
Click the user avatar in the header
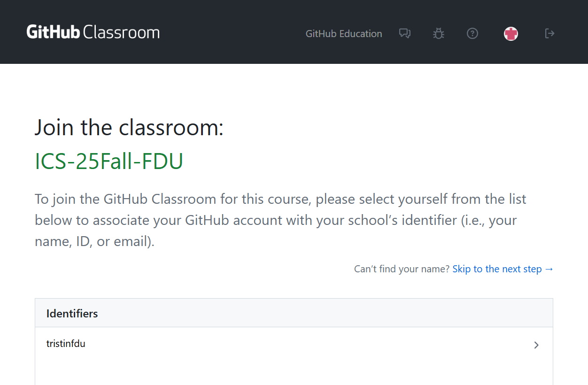(x=511, y=33)
